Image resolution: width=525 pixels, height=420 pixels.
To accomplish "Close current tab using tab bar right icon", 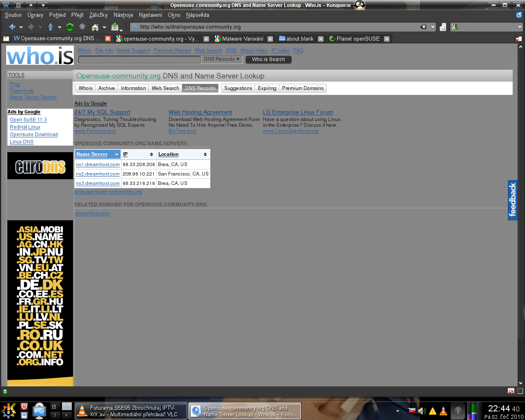I will coord(518,39).
